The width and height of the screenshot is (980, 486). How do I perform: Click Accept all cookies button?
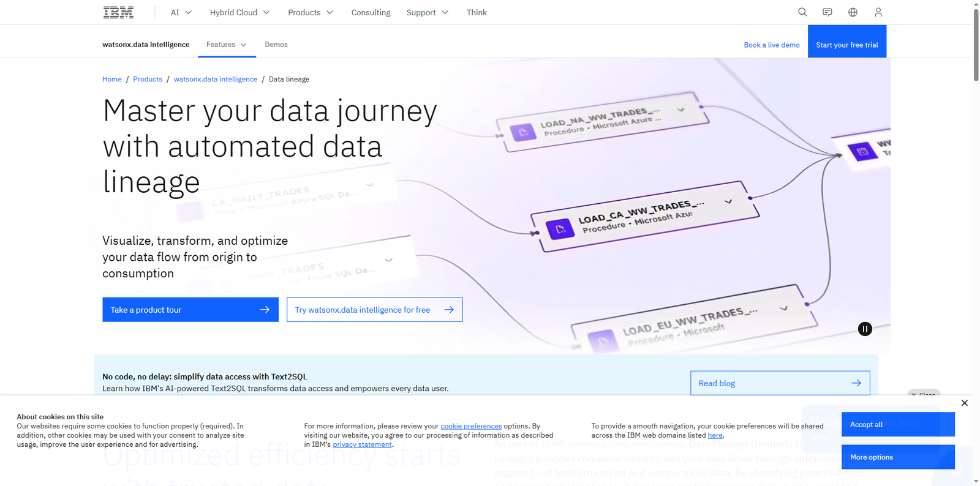[x=898, y=424]
